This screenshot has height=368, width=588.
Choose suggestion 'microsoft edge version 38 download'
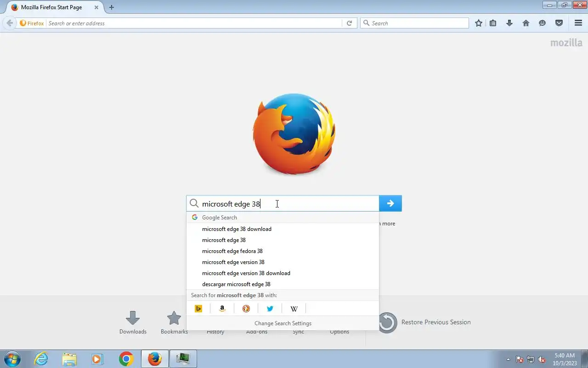283,273
